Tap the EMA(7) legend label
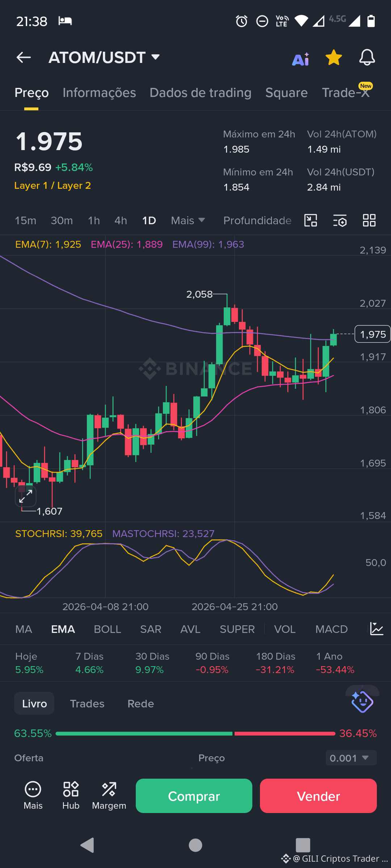The height and width of the screenshot is (868, 391). 48,244
